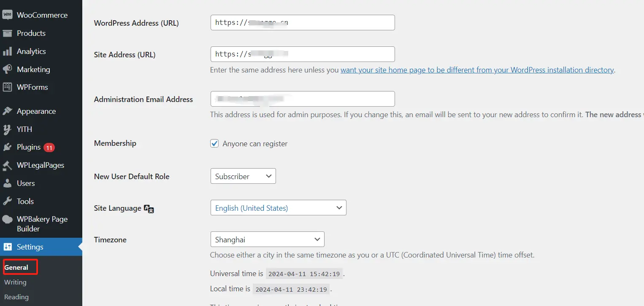Click into the WordPress Address URL field

point(302,23)
